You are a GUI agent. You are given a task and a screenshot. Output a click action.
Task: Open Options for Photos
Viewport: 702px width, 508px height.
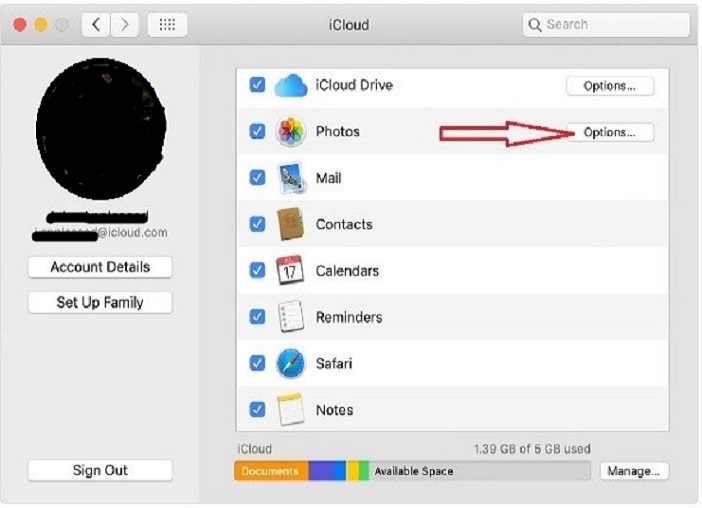[x=610, y=132]
